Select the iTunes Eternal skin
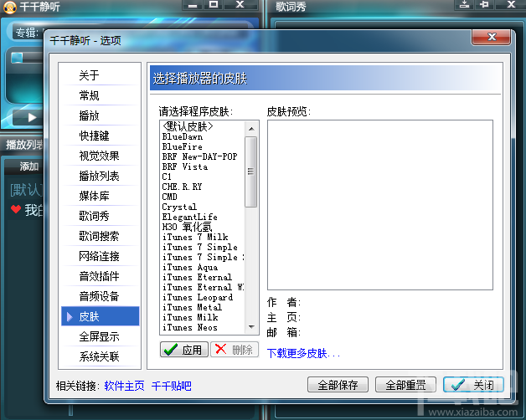The width and height of the screenshot is (526, 420). (x=203, y=277)
